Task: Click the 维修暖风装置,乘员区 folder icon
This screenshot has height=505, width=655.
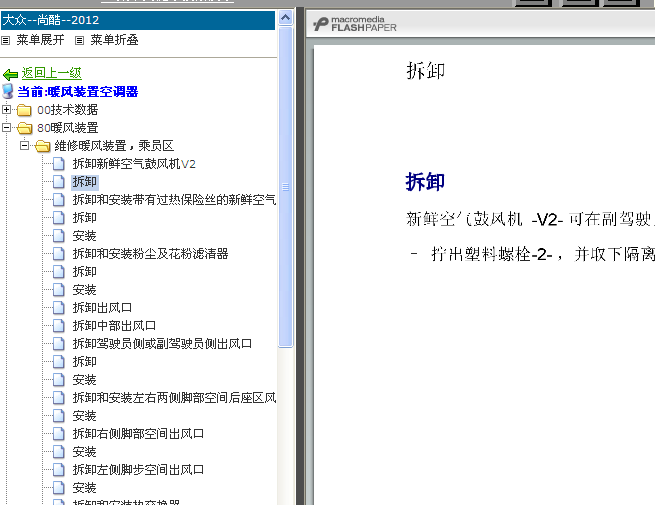Action: [43, 146]
